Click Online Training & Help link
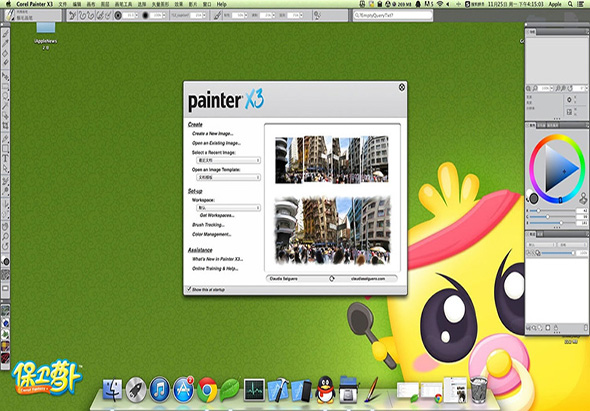590x411 pixels. pos(215,269)
